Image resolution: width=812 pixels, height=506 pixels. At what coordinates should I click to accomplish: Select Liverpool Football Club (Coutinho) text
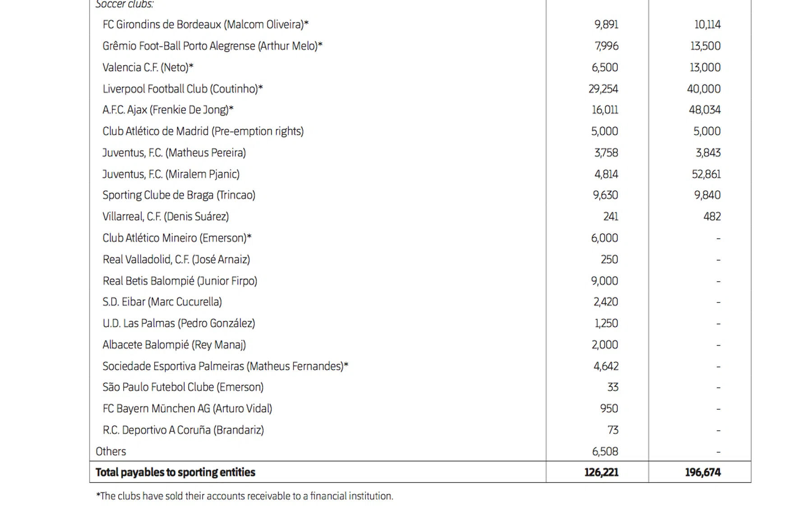tap(183, 89)
